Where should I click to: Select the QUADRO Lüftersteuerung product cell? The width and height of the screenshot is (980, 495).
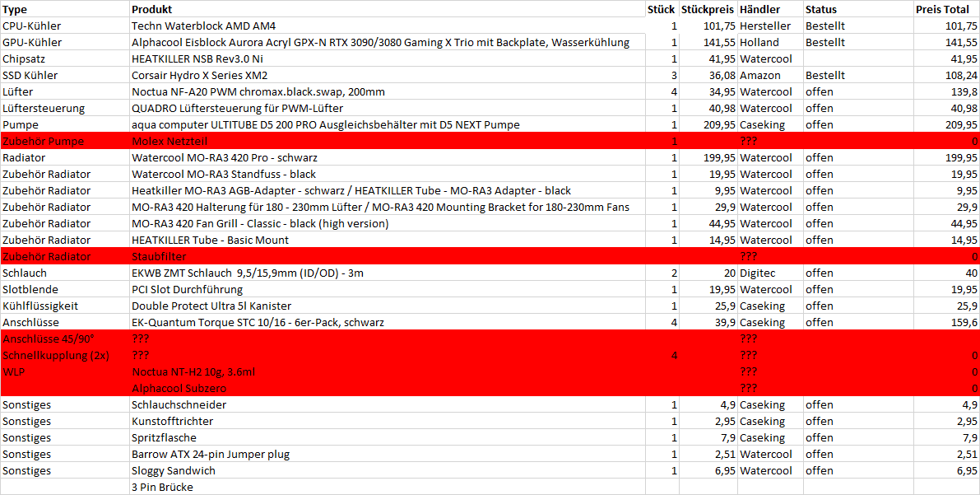(x=388, y=108)
